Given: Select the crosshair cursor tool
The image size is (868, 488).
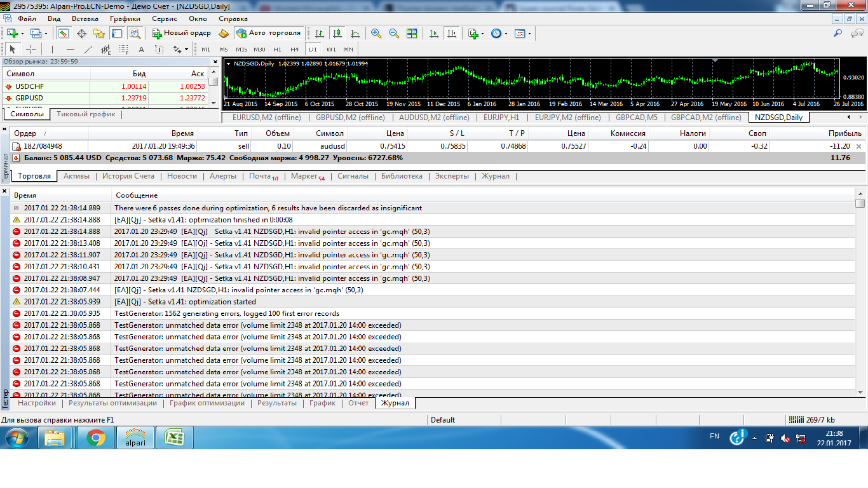Looking at the screenshot, I should (31, 49).
